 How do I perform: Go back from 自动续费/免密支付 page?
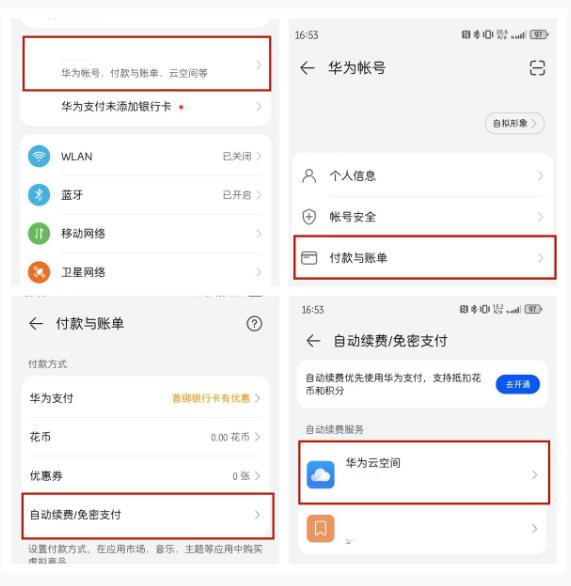(x=313, y=341)
